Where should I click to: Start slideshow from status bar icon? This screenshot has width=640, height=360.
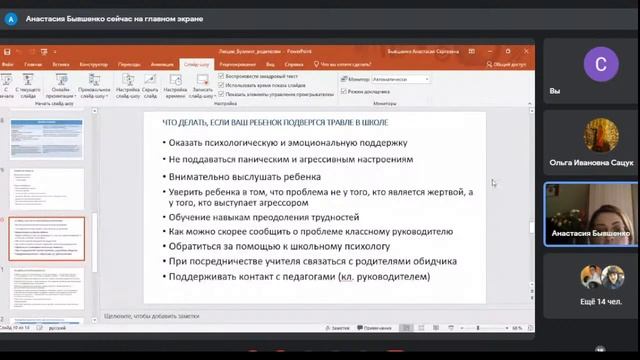coord(451,328)
